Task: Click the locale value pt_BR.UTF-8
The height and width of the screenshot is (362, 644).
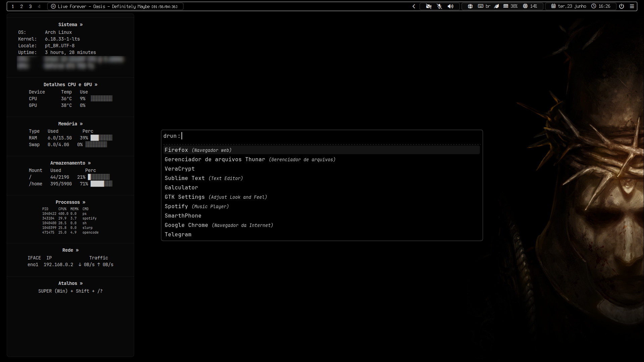Action: [x=60, y=46]
